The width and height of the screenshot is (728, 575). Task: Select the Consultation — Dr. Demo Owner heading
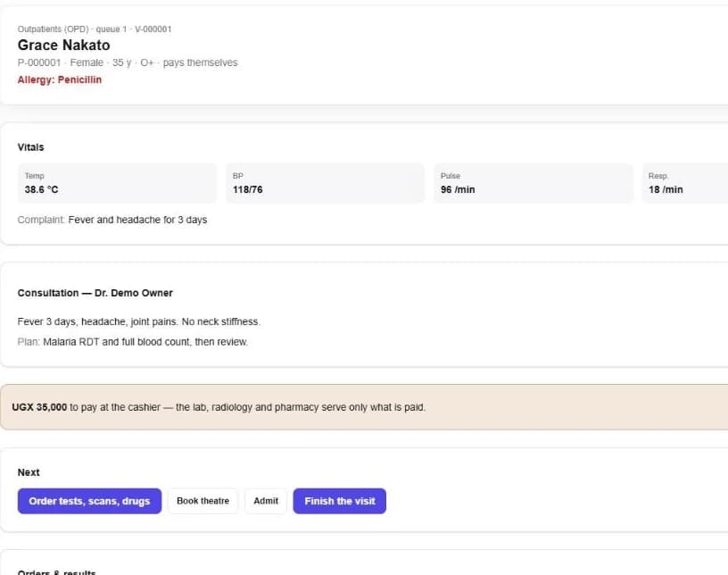[x=95, y=294]
